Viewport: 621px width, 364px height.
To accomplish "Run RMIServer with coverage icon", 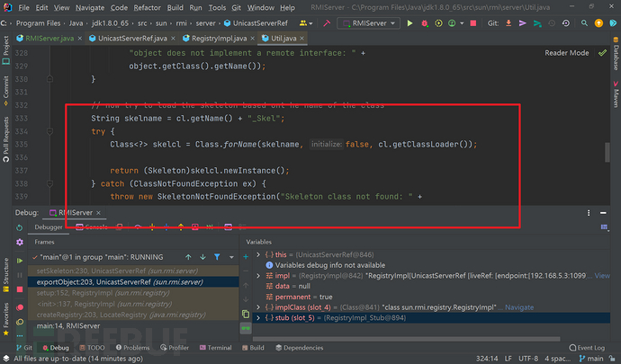I will (438, 23).
